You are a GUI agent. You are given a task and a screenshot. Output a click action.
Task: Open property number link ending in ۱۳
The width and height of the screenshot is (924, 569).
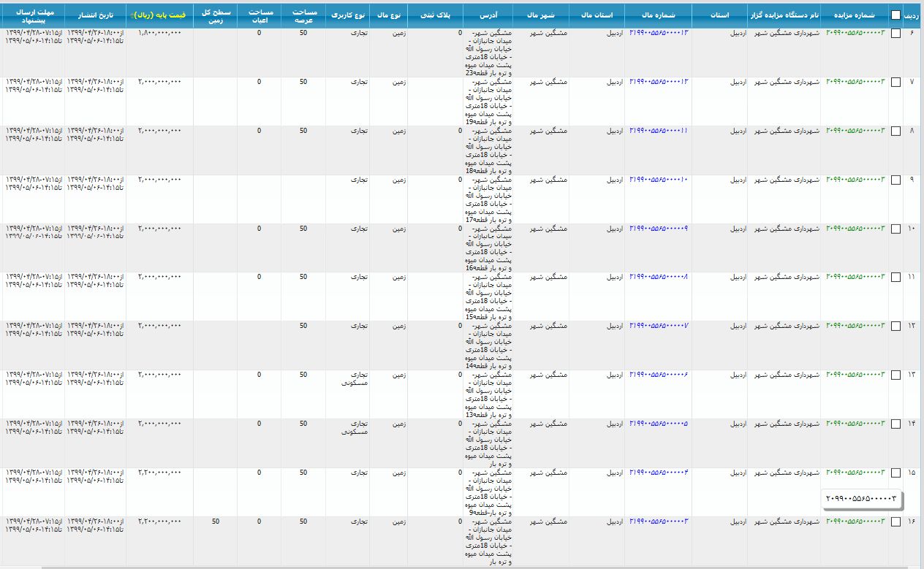point(659,33)
